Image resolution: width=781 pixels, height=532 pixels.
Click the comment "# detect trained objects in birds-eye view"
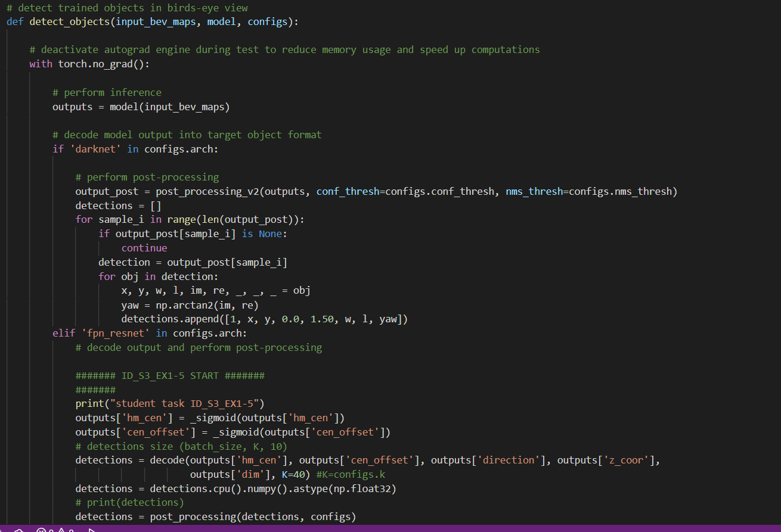127,8
